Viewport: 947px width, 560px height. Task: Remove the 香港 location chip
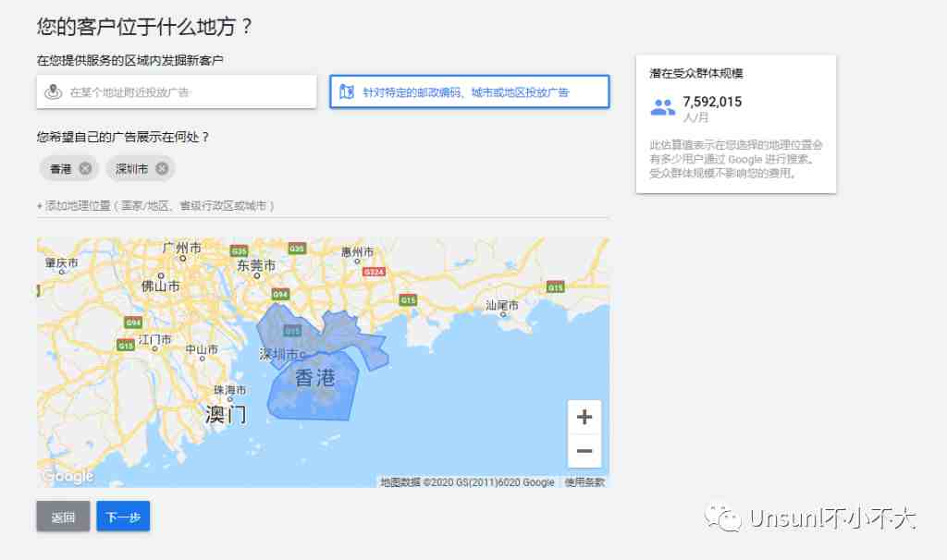(86, 169)
